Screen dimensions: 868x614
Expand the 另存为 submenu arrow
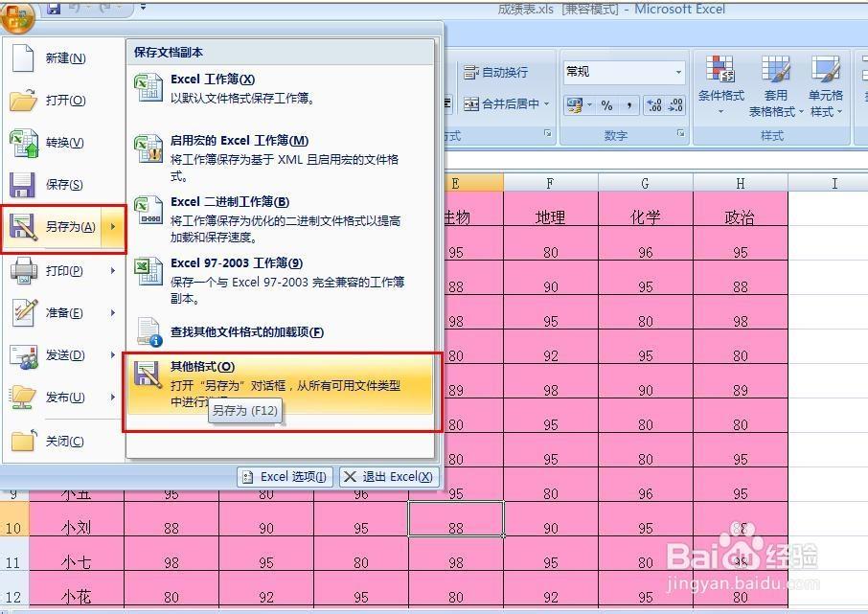point(113,227)
